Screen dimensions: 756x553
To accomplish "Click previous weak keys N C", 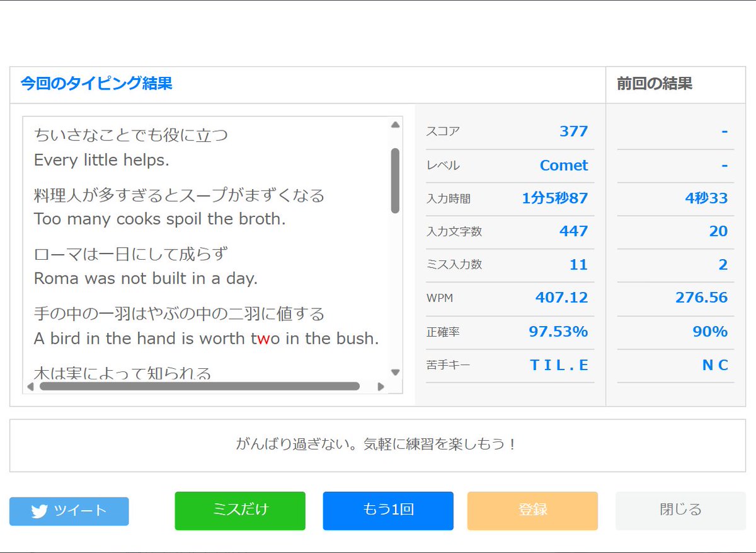I will pos(715,365).
